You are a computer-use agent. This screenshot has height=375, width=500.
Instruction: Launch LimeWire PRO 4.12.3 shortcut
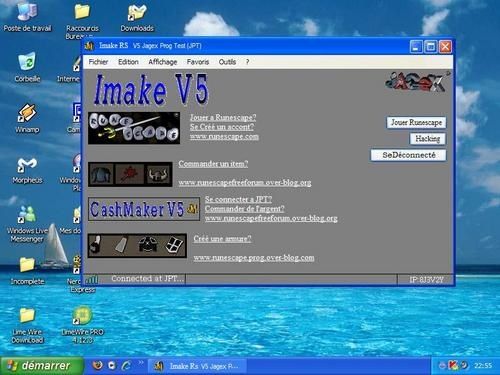pyautogui.click(x=82, y=325)
